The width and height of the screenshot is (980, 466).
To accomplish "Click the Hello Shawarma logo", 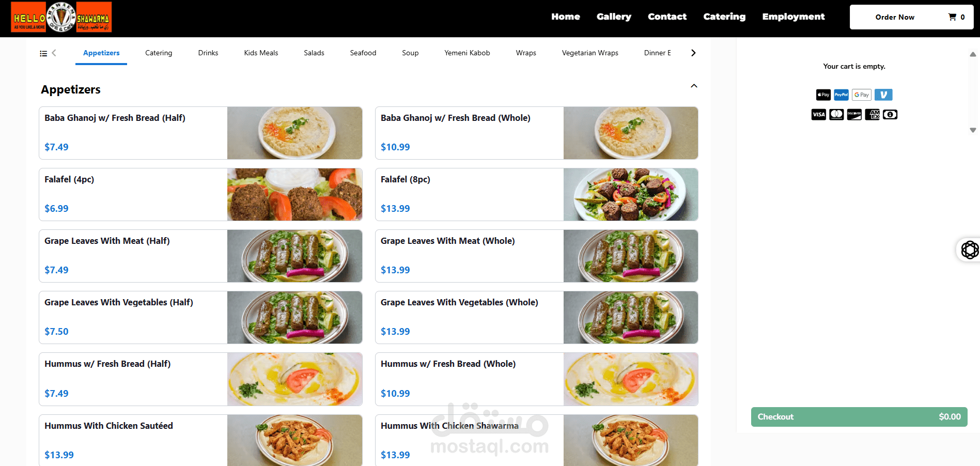I will pos(61,17).
